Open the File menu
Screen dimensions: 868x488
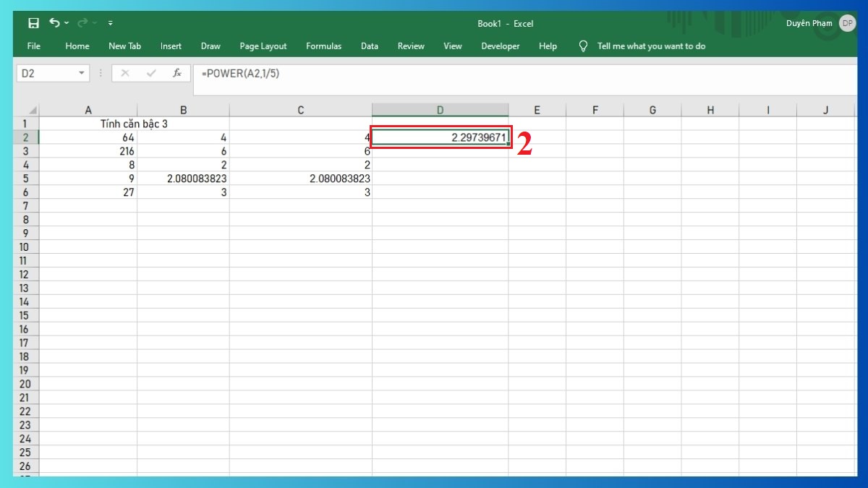coord(33,46)
